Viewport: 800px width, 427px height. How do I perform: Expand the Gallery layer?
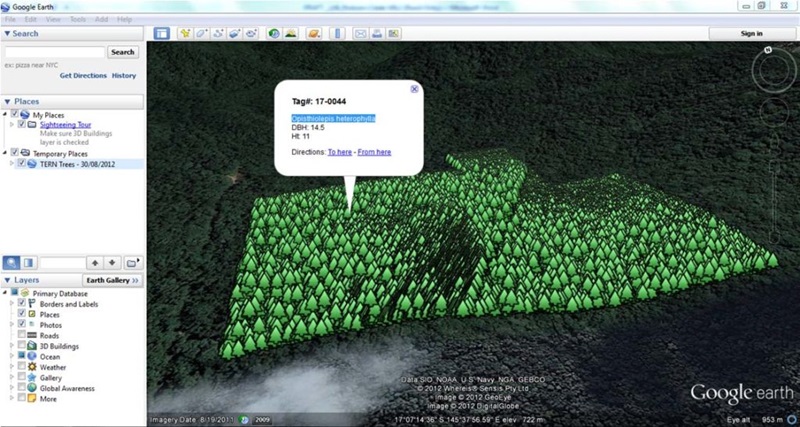[x=12, y=377]
